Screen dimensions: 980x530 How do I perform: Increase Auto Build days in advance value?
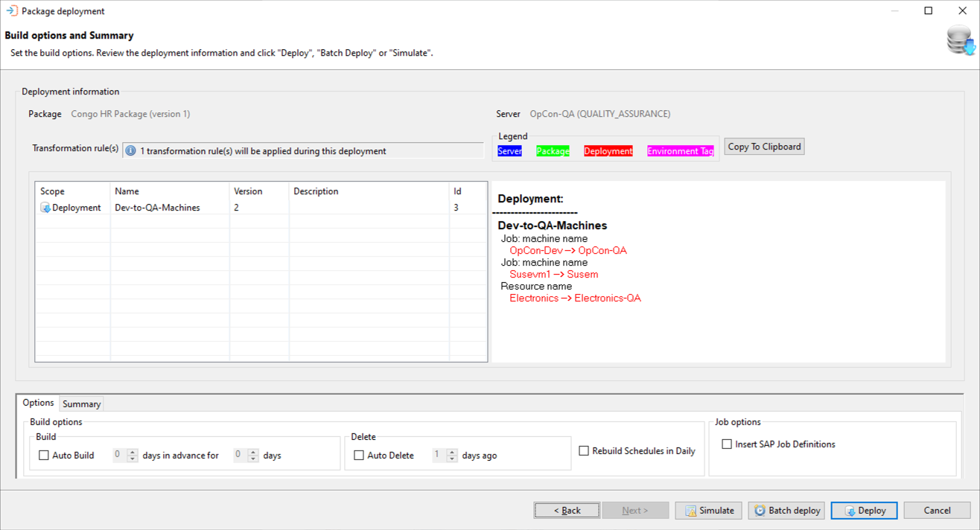click(133, 452)
